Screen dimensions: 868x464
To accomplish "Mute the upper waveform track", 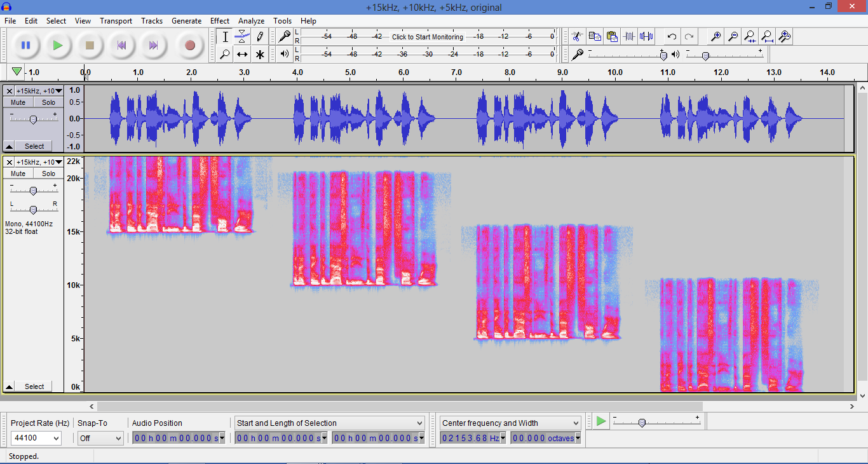I will point(17,102).
